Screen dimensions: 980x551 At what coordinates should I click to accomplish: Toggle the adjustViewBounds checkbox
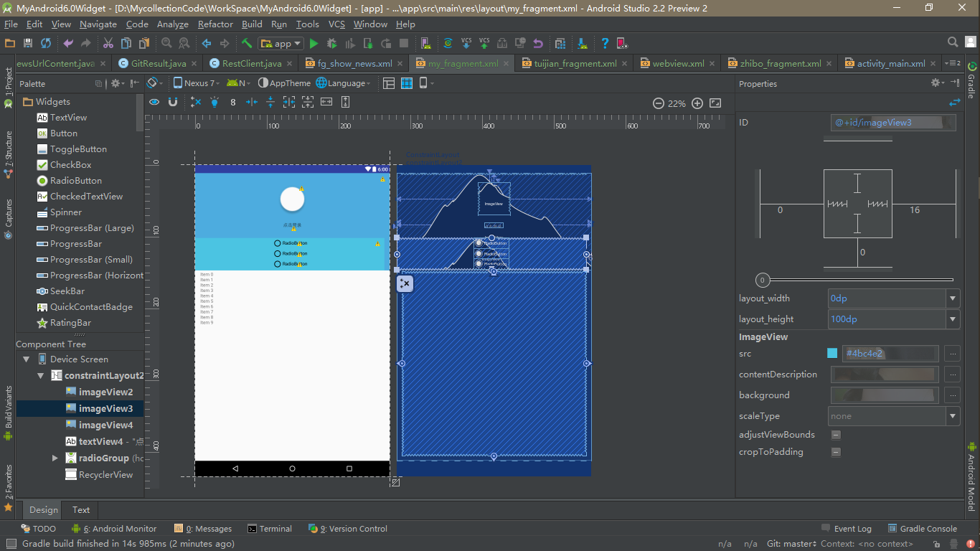836,435
